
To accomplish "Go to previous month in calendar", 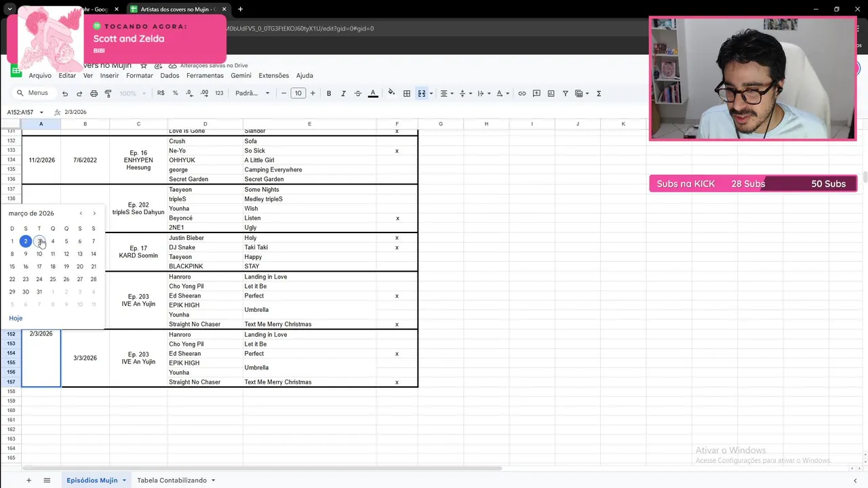I will [81, 213].
